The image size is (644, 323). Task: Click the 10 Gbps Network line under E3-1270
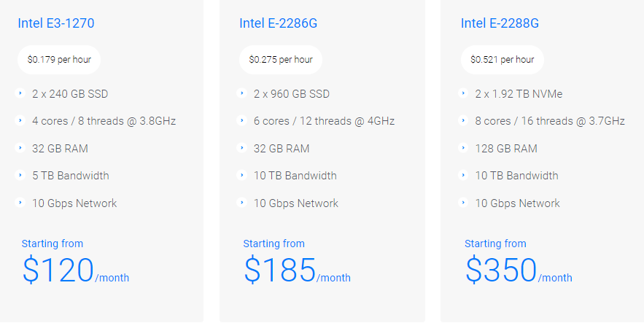(74, 203)
